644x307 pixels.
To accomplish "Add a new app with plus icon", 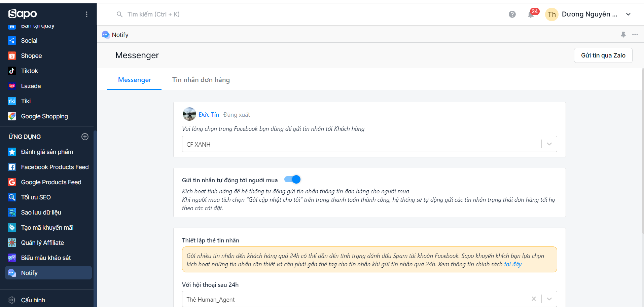I will (x=85, y=137).
